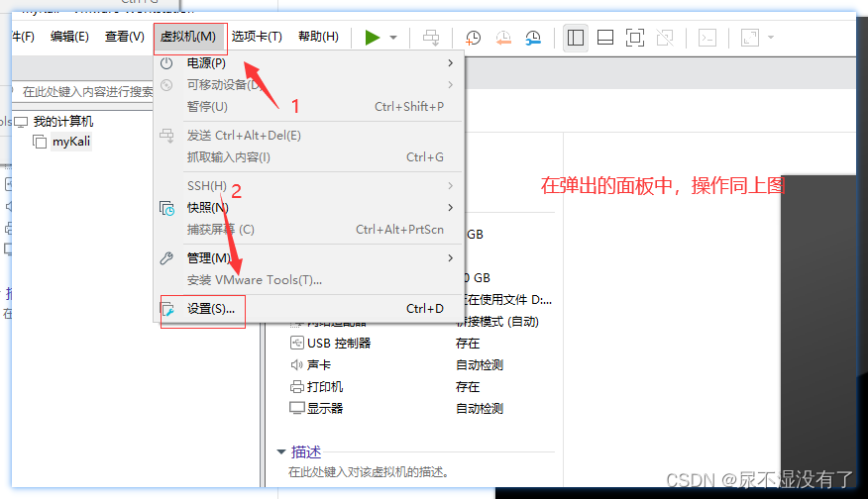Open the 查看(V) menu
Image resolution: width=868 pixels, height=499 pixels.
[x=125, y=37]
